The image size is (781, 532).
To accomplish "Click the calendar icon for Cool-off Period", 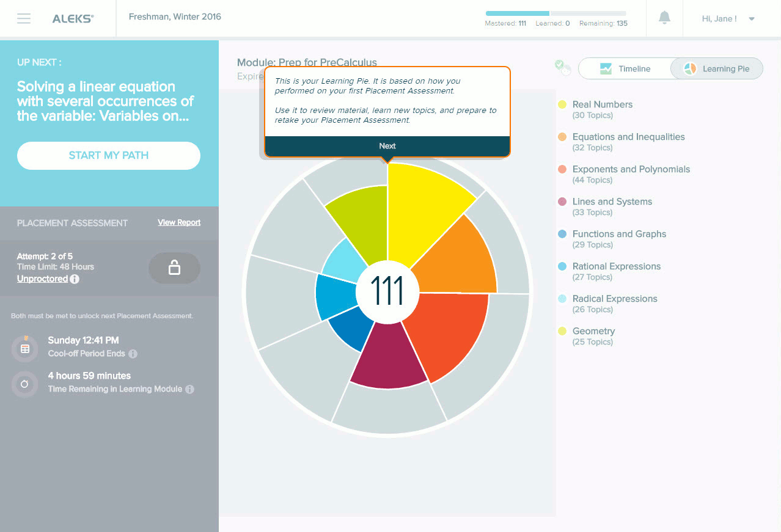I will [25, 348].
